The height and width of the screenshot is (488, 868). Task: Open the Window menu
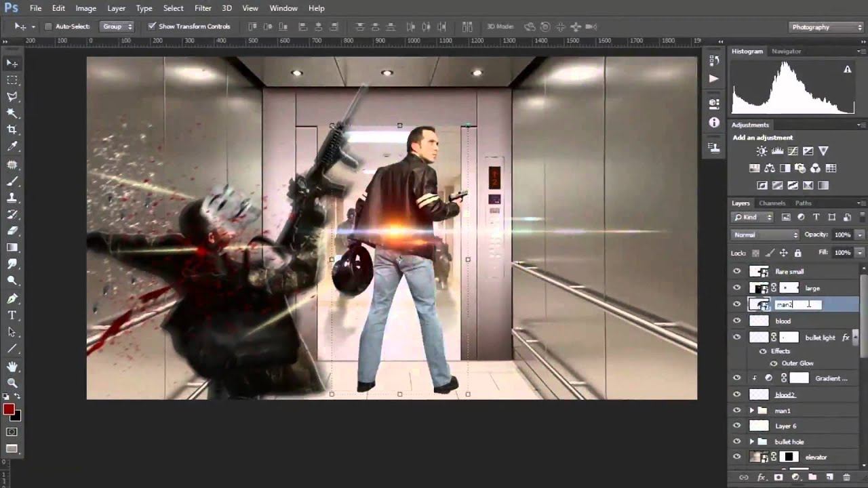[x=283, y=8]
